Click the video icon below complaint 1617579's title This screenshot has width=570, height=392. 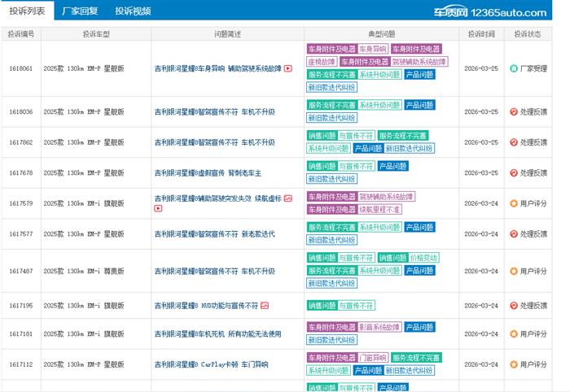158,209
